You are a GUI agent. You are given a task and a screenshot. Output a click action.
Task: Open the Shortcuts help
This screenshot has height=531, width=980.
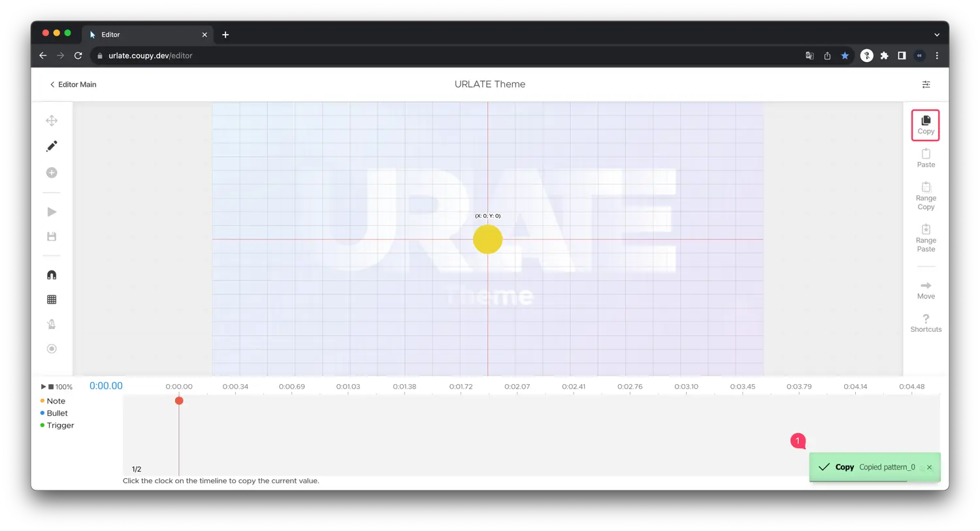(x=926, y=323)
